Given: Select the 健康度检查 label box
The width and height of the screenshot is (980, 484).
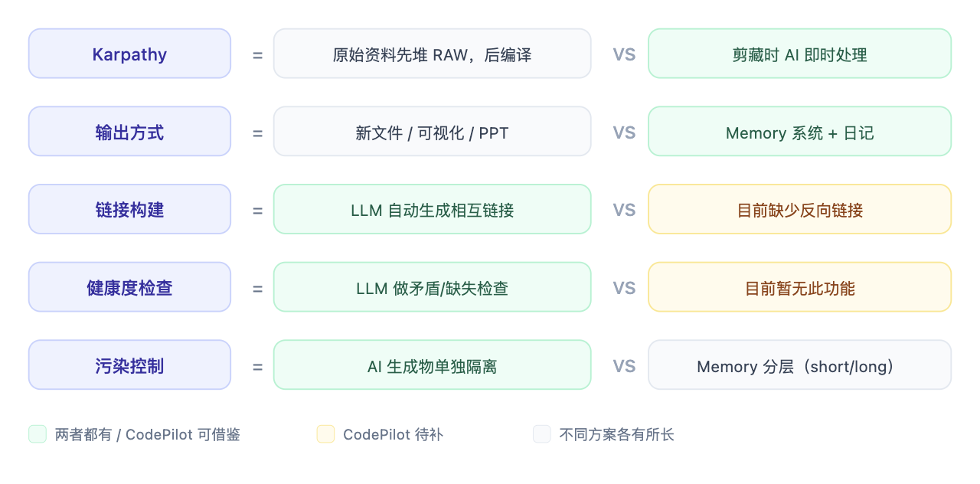Looking at the screenshot, I should [129, 287].
